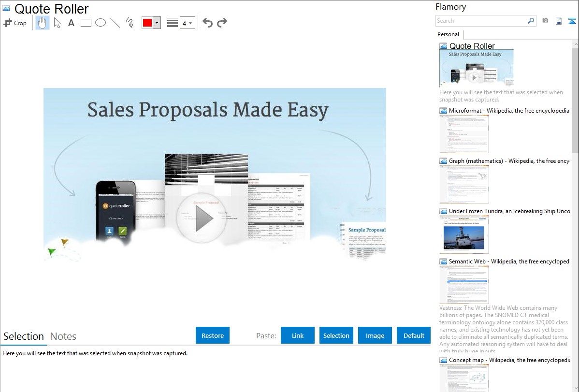The height and width of the screenshot is (392, 579).
Task: Open the Semantic Web snapshot thumbnail
Action: [464, 285]
